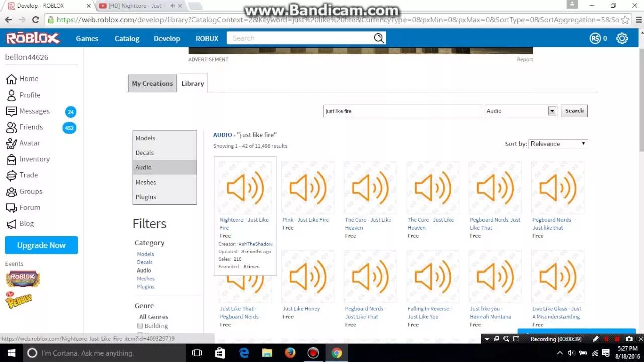Switch to Nightcore YouTube browser tab
Screen dimensions: 644x362
coord(141,6)
